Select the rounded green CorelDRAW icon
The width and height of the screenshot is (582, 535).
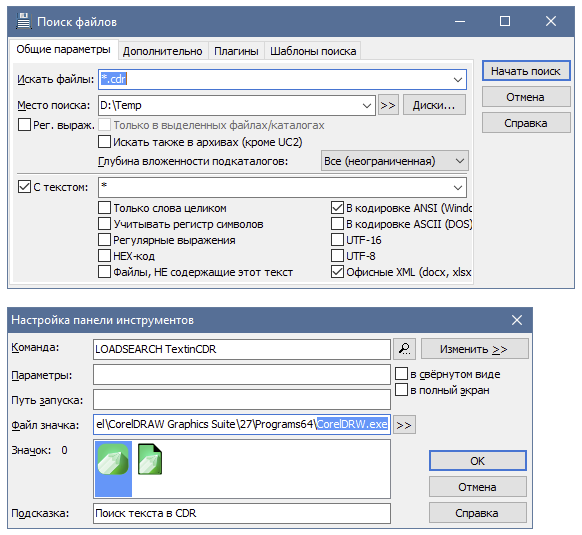(113, 459)
